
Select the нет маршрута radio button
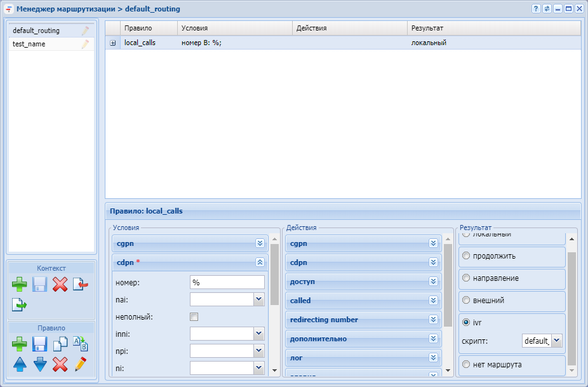point(466,365)
